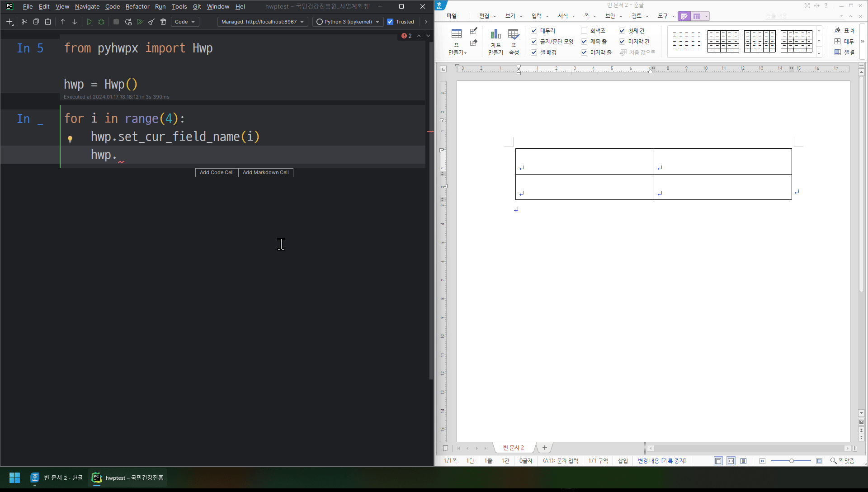
Task: Expand the Python 3 (ipykernel) dropdown
Action: tap(348, 22)
